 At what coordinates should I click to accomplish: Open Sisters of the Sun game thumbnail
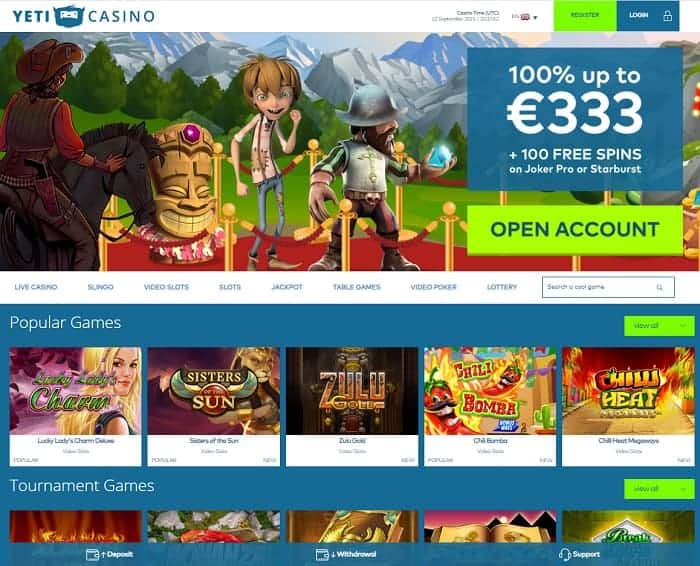pyautogui.click(x=214, y=391)
